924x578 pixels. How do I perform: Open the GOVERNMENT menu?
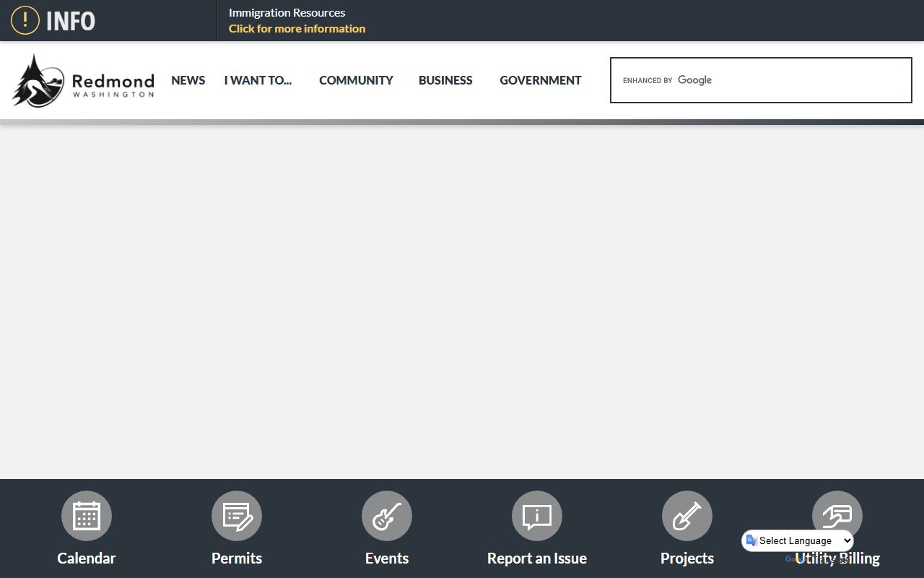coord(541,80)
